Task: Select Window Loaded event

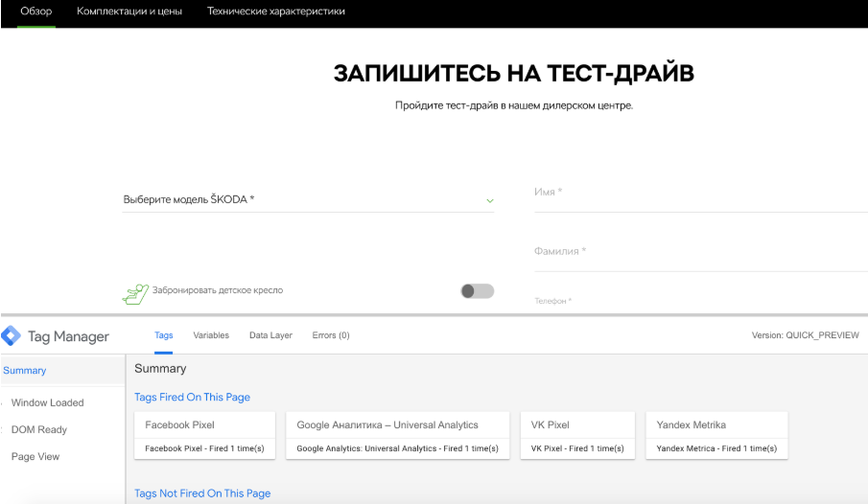Action: (48, 402)
